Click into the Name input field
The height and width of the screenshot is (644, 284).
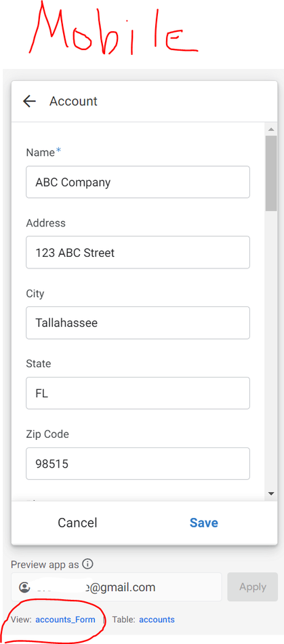point(138,182)
